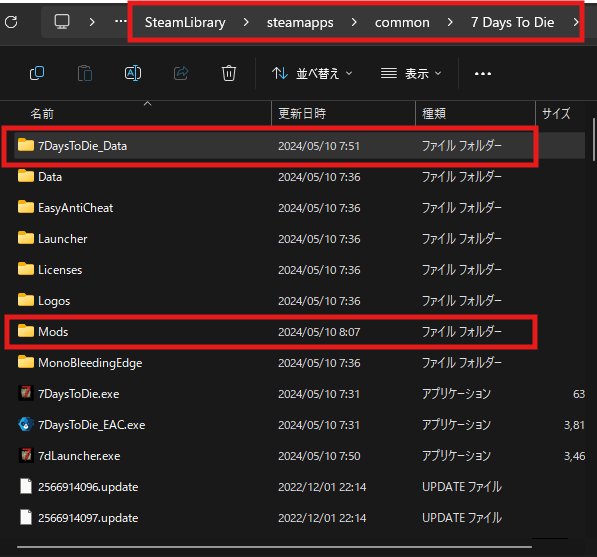The image size is (597, 557).
Task: Click the Rename toolbar icon
Action: (x=133, y=73)
